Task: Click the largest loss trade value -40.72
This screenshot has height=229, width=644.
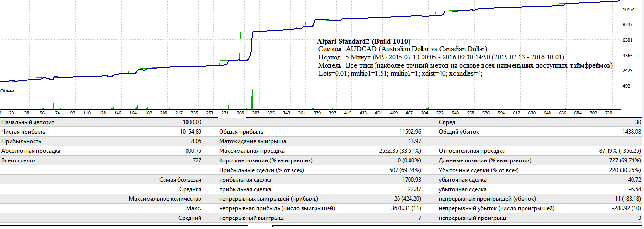Action: point(632,180)
